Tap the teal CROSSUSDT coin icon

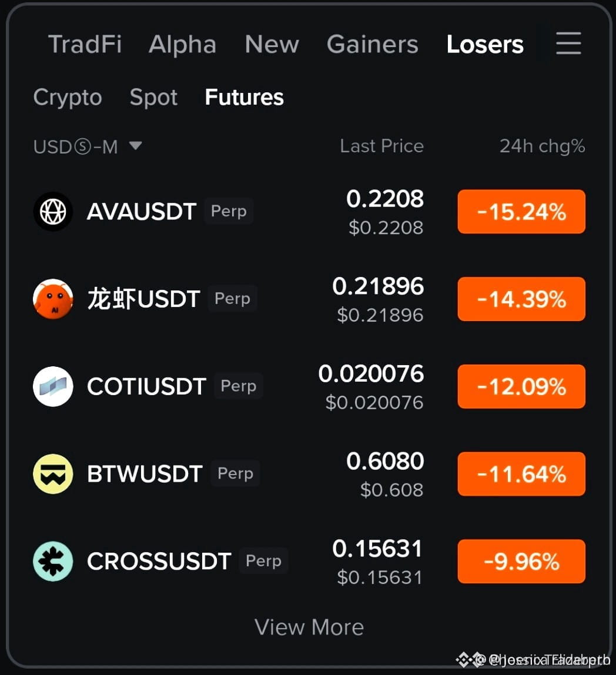(53, 561)
